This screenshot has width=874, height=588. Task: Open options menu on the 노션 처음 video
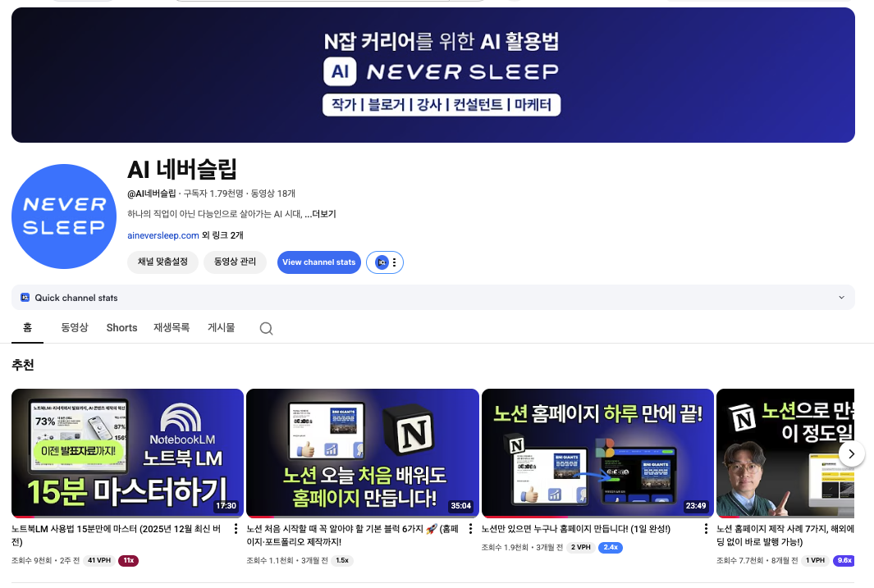(470, 529)
